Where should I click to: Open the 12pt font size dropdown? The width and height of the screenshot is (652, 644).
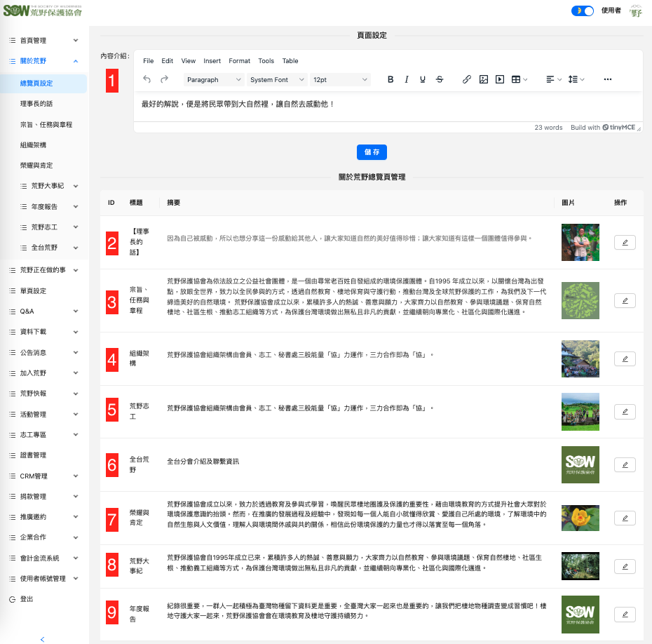[x=340, y=80]
